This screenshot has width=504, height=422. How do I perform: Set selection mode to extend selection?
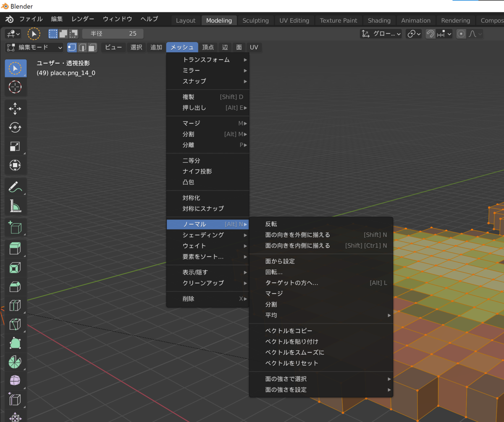coord(63,34)
